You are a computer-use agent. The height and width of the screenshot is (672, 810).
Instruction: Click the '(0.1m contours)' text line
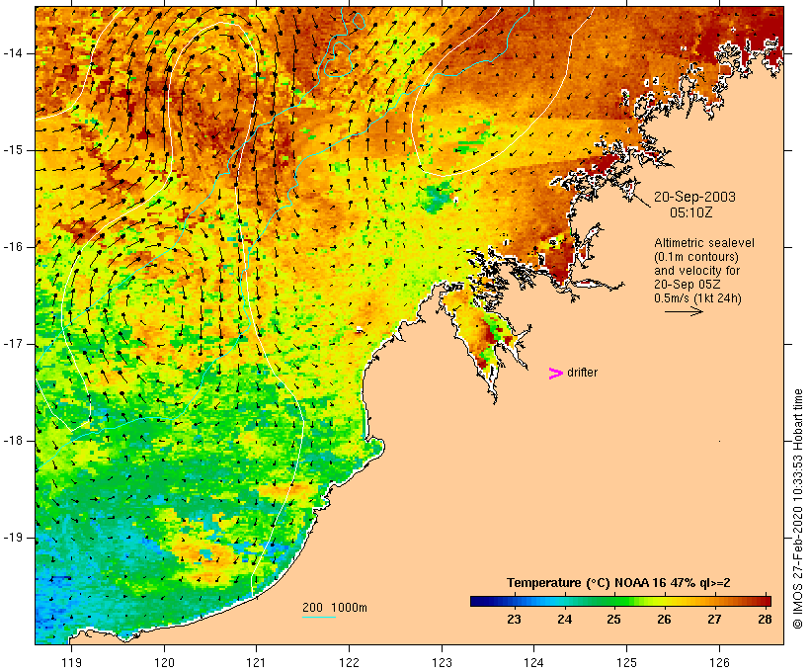click(696, 257)
